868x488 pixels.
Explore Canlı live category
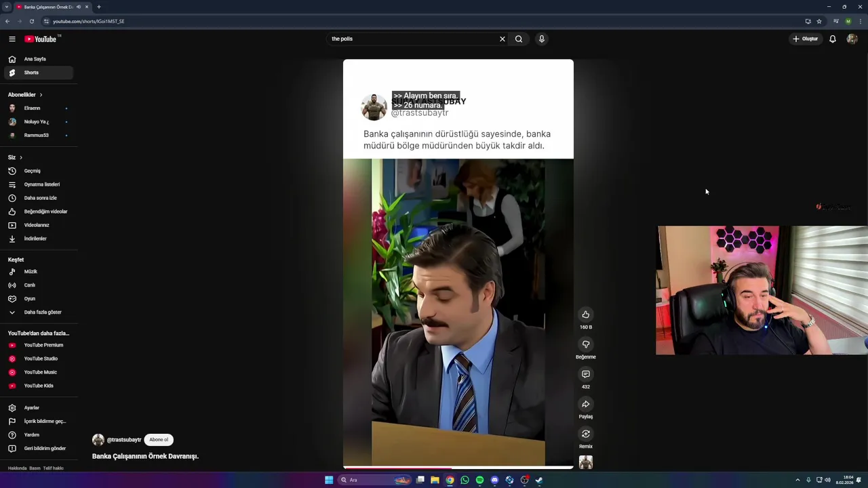38,285
